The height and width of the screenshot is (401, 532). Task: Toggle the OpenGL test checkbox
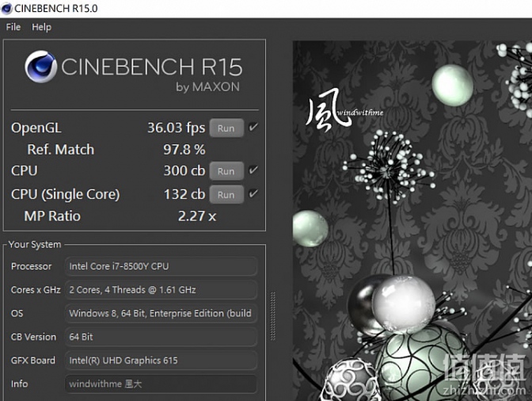(253, 128)
